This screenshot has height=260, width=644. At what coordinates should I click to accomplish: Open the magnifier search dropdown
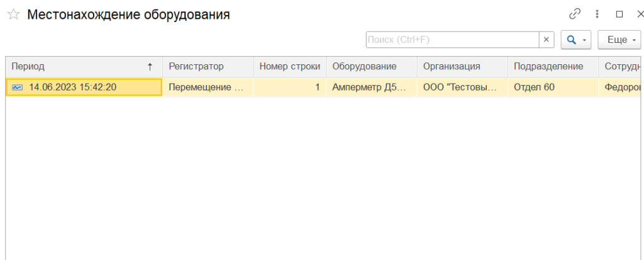576,40
